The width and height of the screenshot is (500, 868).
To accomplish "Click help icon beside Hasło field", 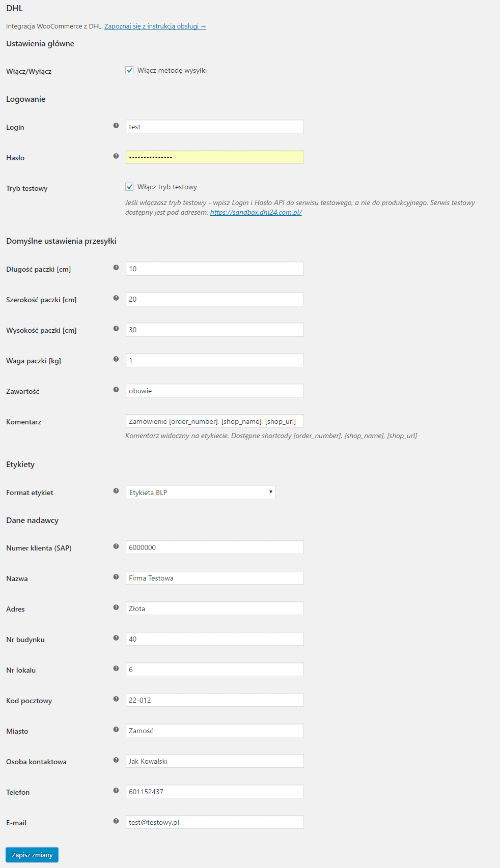I will coord(116,156).
